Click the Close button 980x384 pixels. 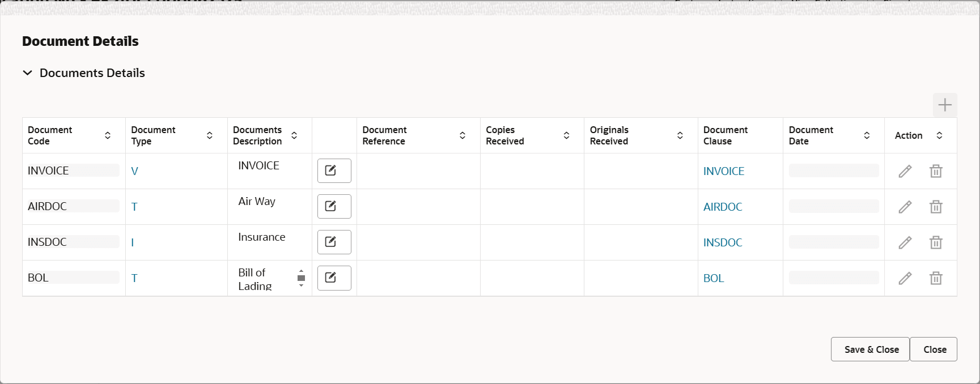coord(934,349)
